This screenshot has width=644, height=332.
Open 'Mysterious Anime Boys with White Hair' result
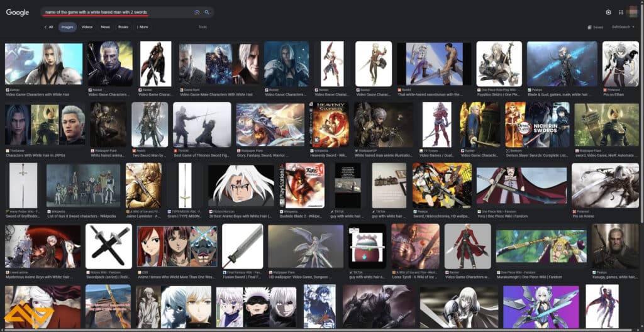(41, 277)
